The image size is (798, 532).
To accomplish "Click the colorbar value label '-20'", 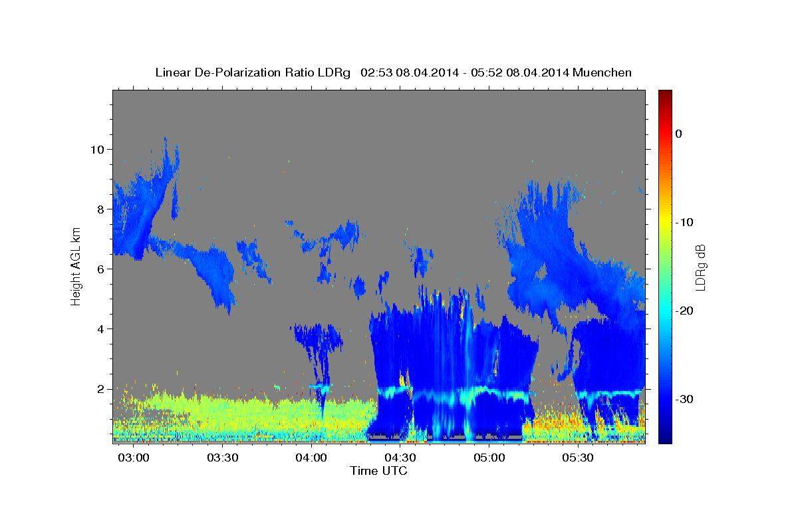I will pyautogui.click(x=684, y=311).
